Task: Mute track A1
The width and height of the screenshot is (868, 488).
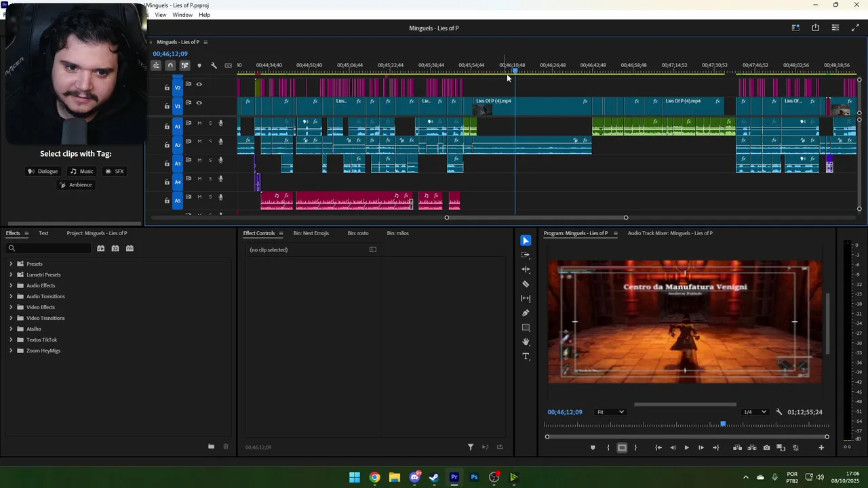Action: tap(199, 123)
